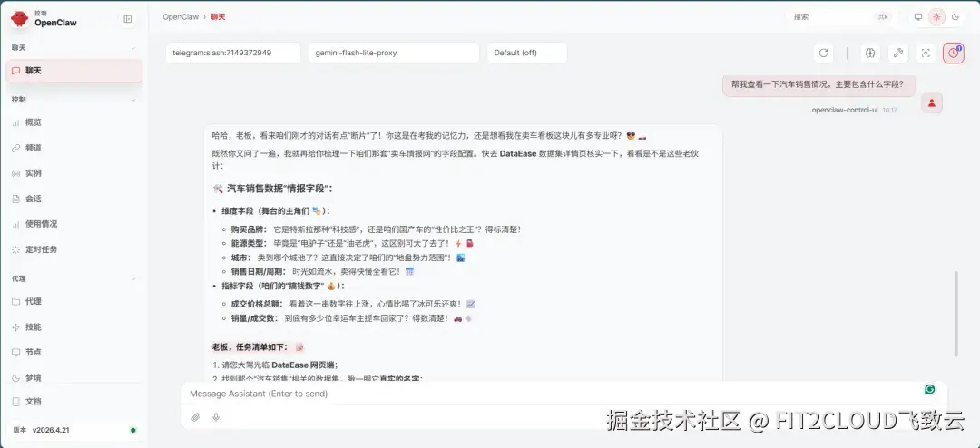Click the moon icon beside 梦境
Viewport: 980px width, 448px height.
(16, 377)
